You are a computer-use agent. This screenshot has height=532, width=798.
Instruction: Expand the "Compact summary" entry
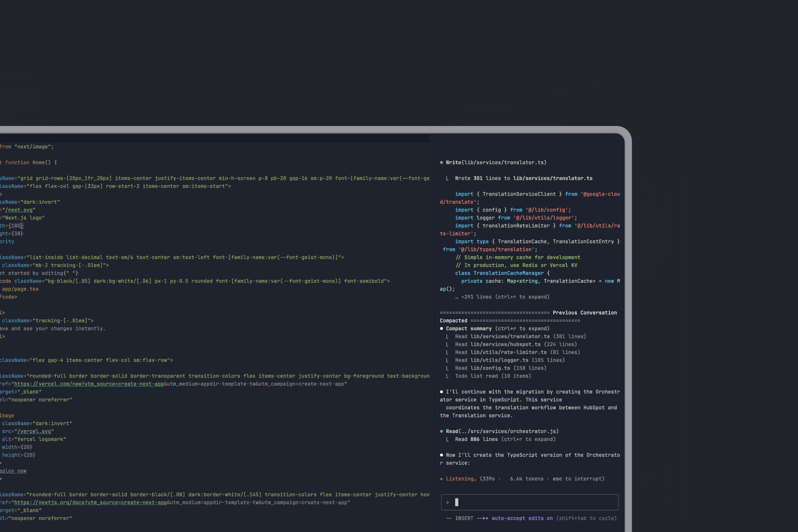[x=495, y=328]
